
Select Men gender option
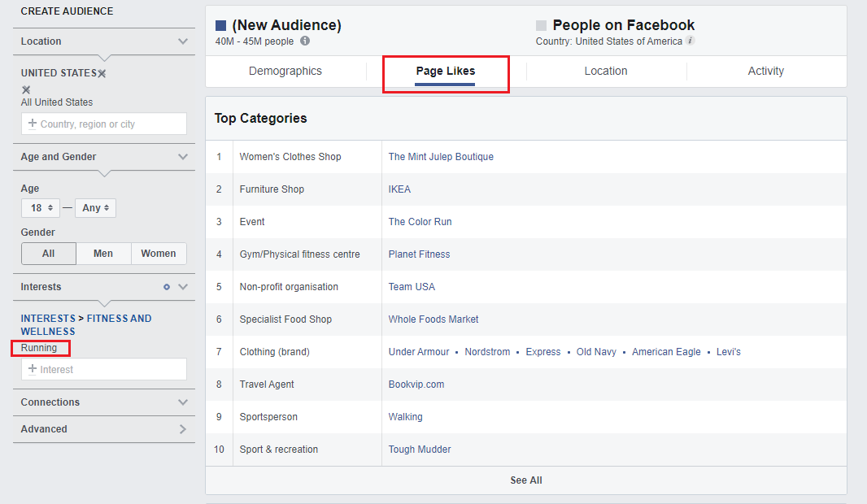coord(103,254)
